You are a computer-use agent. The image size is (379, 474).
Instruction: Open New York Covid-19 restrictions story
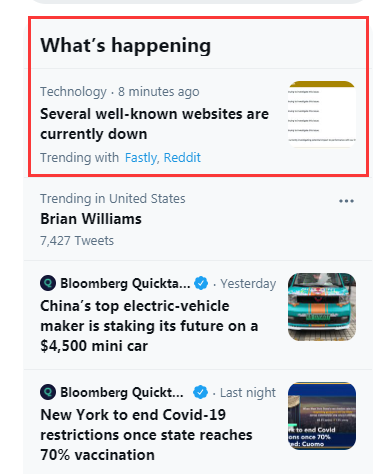point(146,435)
